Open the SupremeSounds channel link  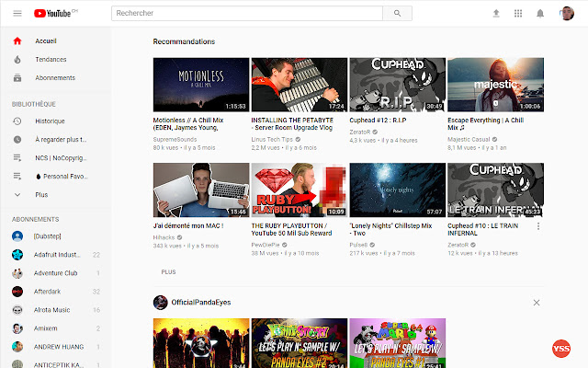pos(175,139)
